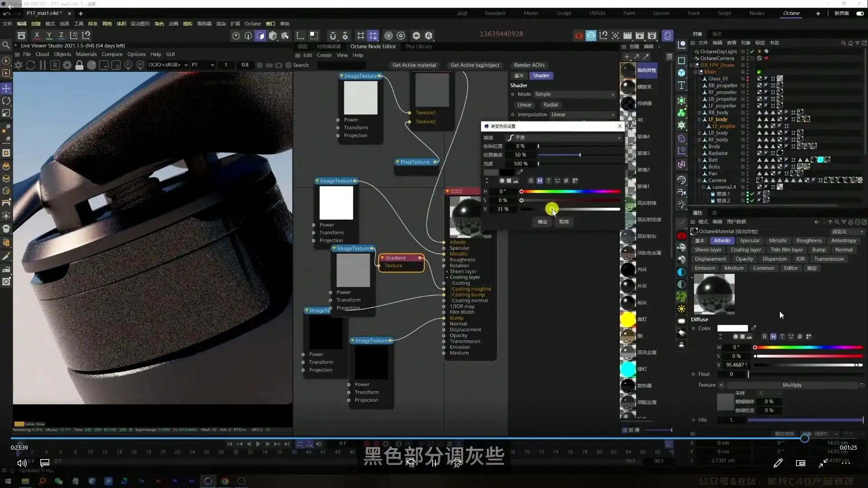
Task: Click the eyedropper in the gradient dialog
Action: (x=520, y=172)
